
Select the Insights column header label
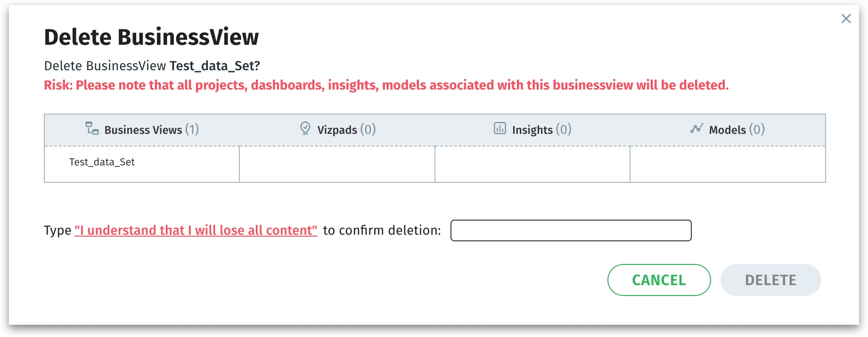(x=532, y=130)
